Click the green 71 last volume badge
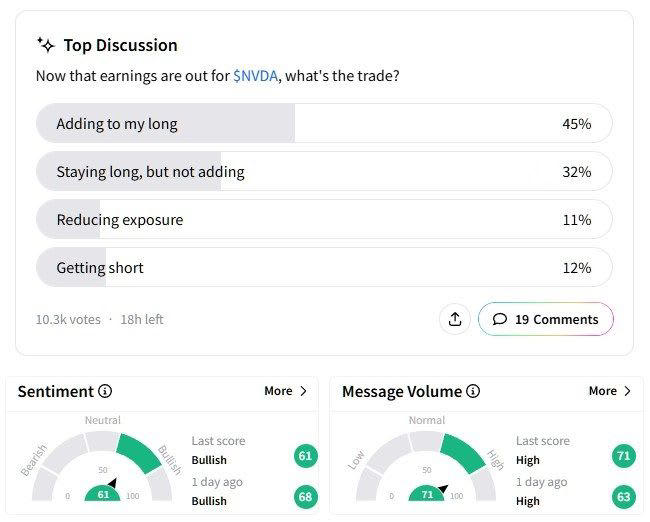This screenshot has width=650, height=522. click(623, 456)
